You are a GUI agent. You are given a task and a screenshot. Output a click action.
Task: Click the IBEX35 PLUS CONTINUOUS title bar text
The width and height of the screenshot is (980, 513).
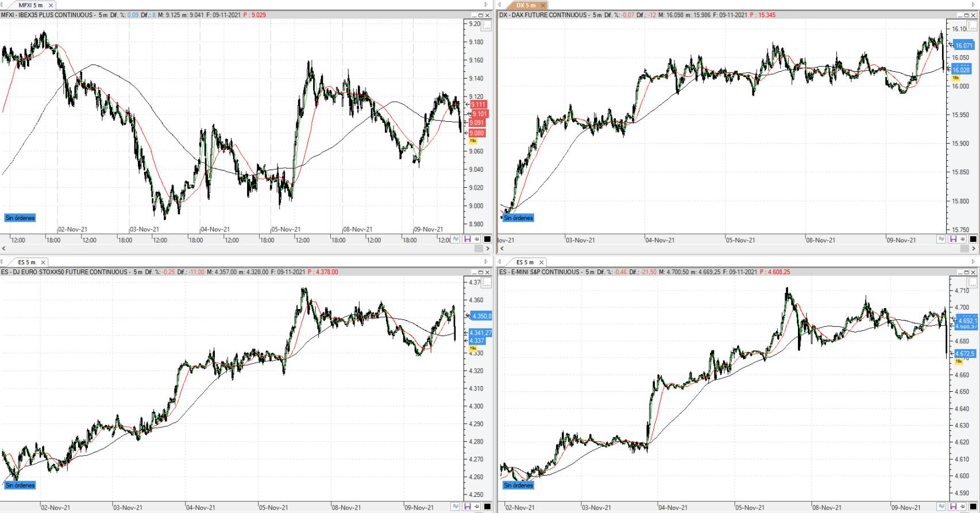(56, 15)
